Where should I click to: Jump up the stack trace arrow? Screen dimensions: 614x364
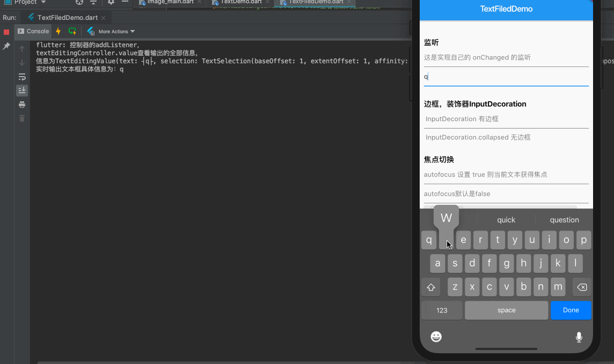[22, 49]
